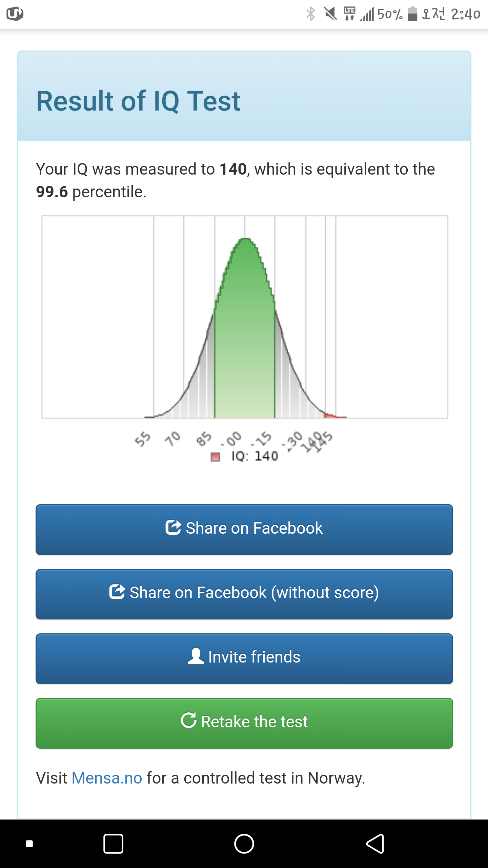Click the Invite friends button
The image size is (488, 868).
coord(244,658)
